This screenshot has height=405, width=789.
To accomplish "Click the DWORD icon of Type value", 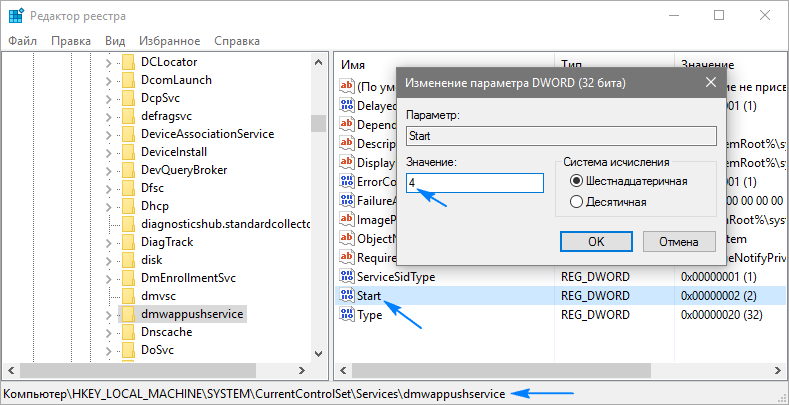I will pyautogui.click(x=347, y=315).
